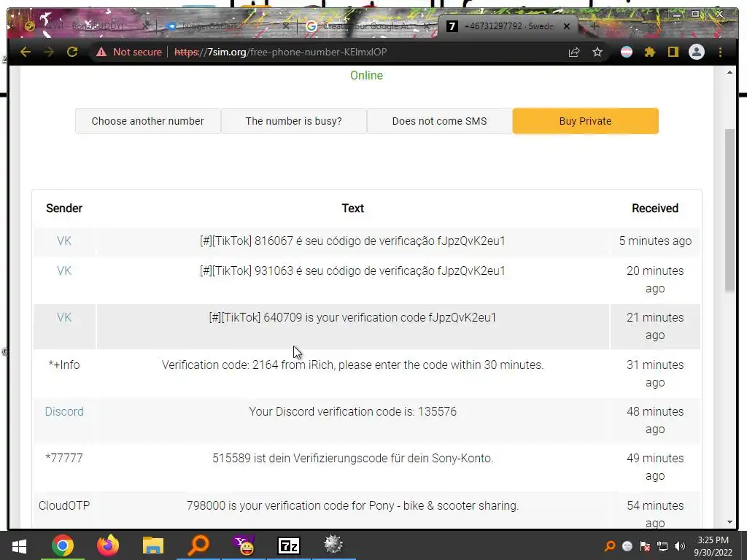Open VK sender for code 816067
This screenshot has height=560, width=747.
pos(64,241)
